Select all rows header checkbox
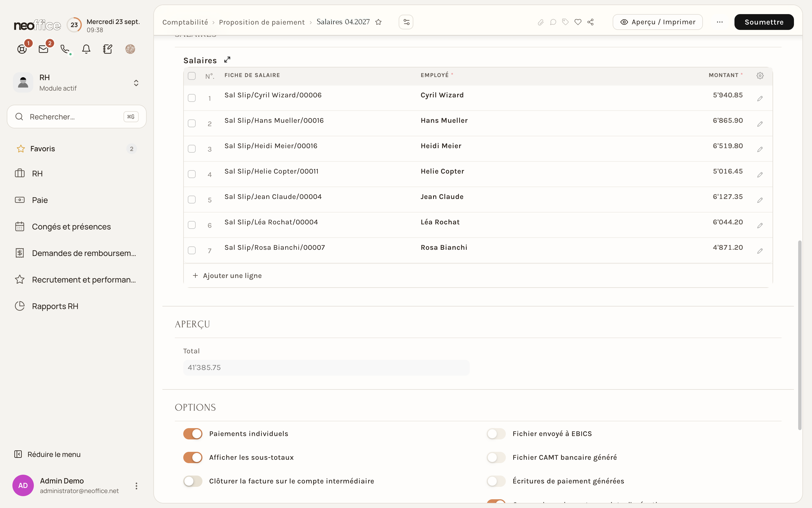Screen dimensions: 812x508 point(192,76)
